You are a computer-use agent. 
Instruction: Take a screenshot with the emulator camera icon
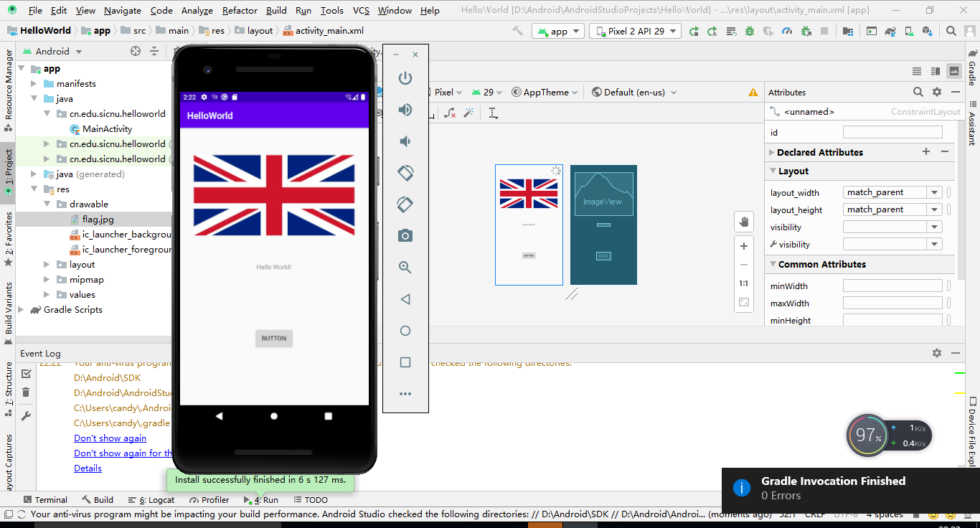click(x=405, y=235)
